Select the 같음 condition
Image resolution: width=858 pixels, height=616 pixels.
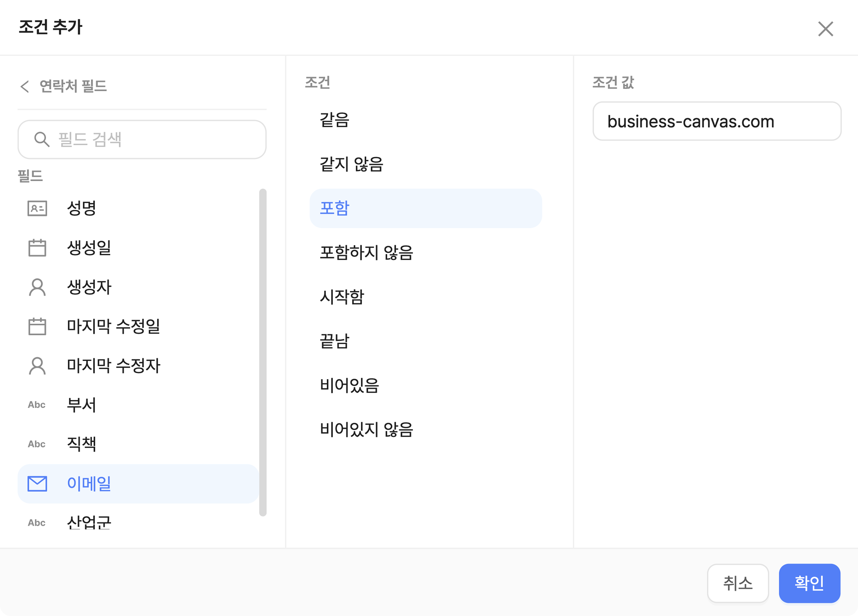tap(334, 120)
